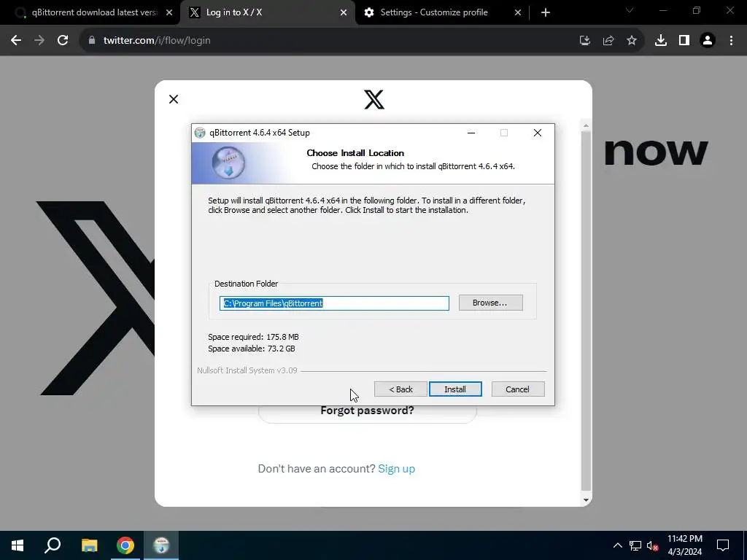Screen dimensions: 747x560
Task: Click the login modal scrollbar up arrow
Action: 586,125
